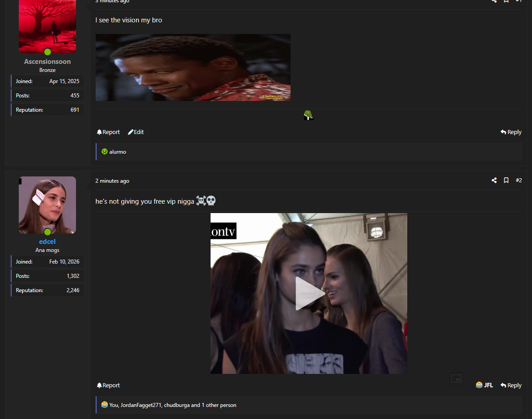The width and height of the screenshot is (532, 419).
Task: Toggle the JFL reaction on second post
Action: [x=485, y=385]
